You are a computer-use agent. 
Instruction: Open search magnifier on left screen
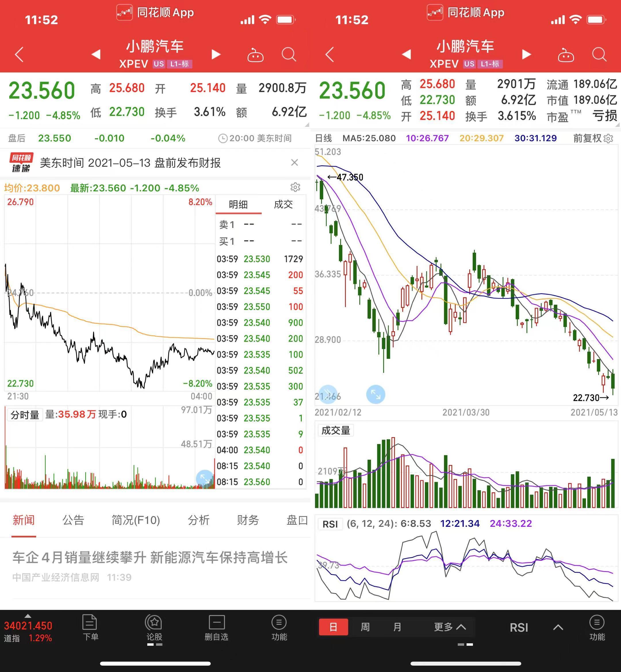289,54
